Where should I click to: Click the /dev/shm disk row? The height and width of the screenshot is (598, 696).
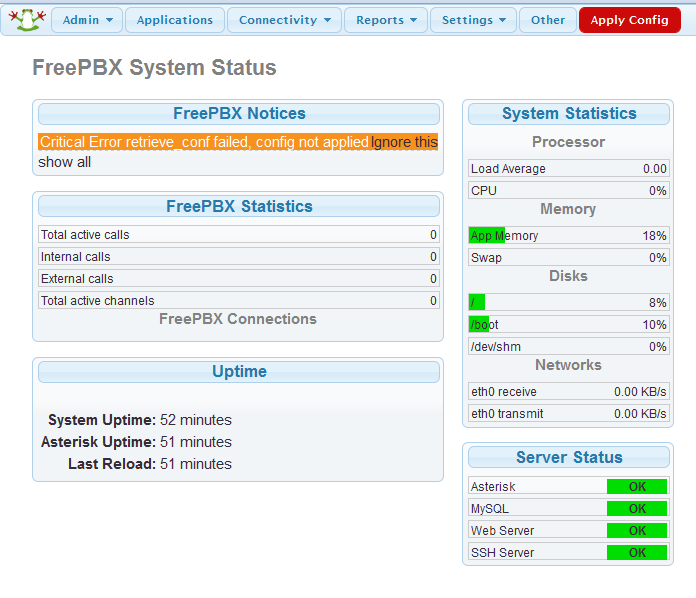coord(569,346)
